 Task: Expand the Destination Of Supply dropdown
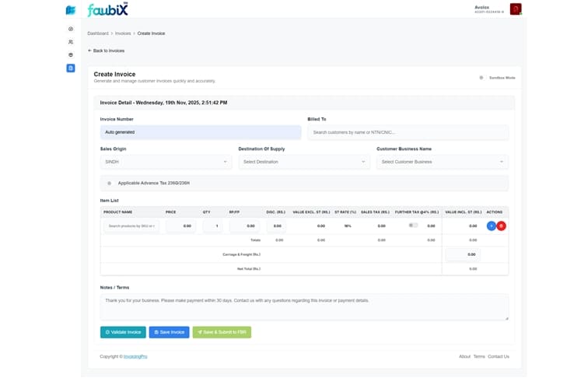[x=304, y=162]
